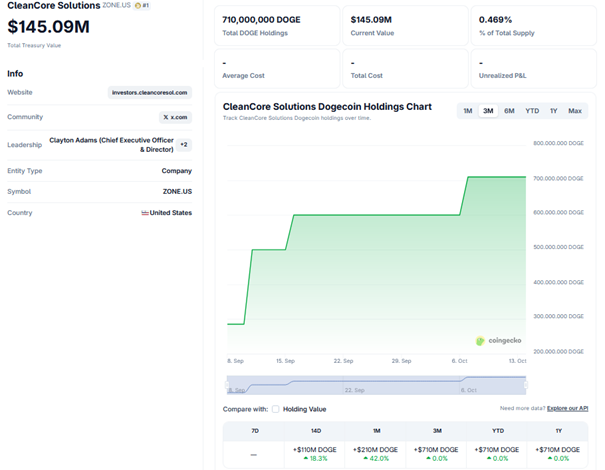Screen dimensions: 605x470
Task: Click the chart range navigator slider
Action: tap(376, 385)
